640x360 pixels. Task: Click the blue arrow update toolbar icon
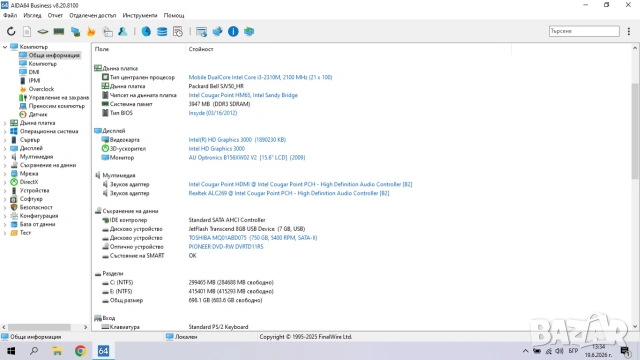click(218, 31)
